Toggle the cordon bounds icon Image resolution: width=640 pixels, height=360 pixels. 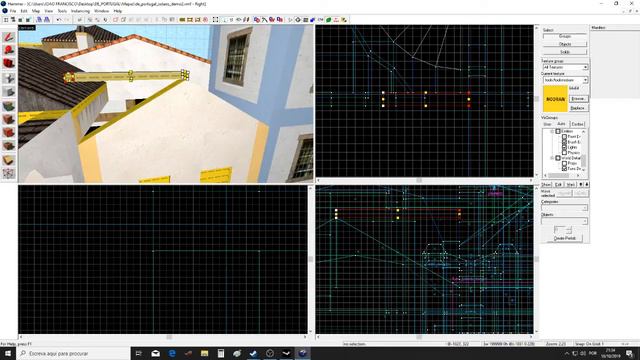[182, 20]
